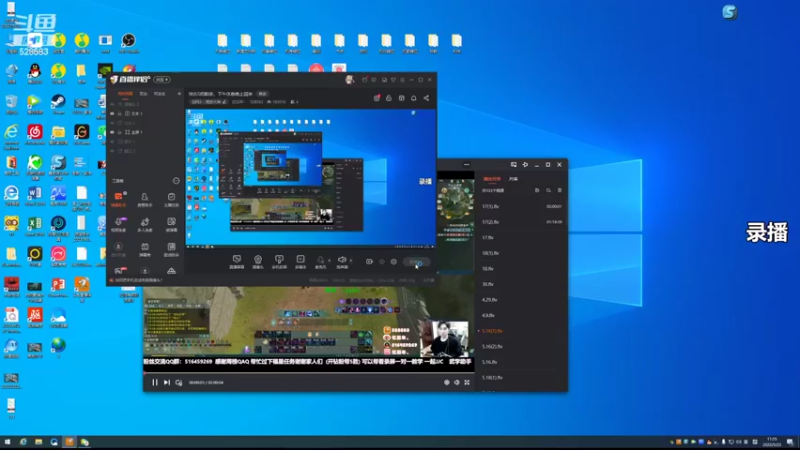The height and width of the screenshot is (450, 800).
Task: Toggle loop mode icon in player
Action: [179, 382]
